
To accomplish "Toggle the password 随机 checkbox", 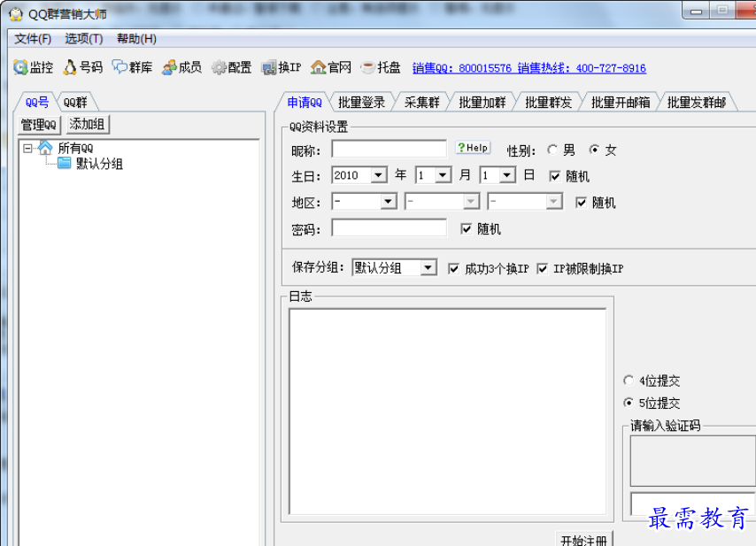I will click(x=467, y=229).
